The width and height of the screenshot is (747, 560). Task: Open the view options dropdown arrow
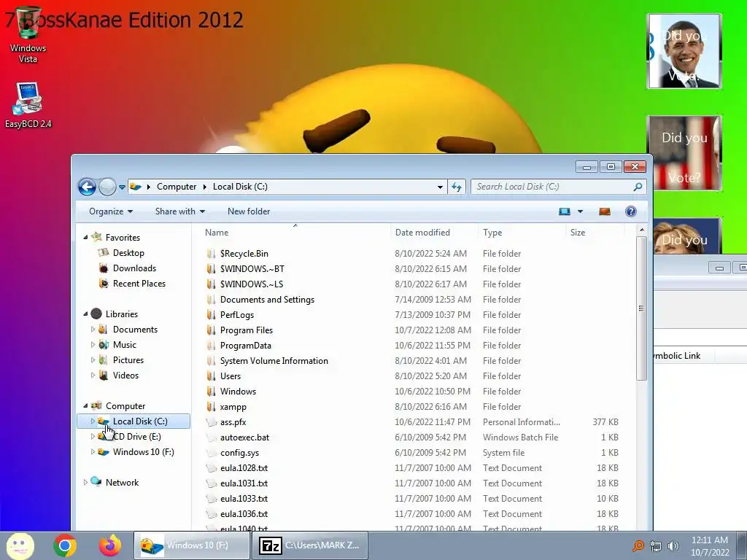point(580,211)
